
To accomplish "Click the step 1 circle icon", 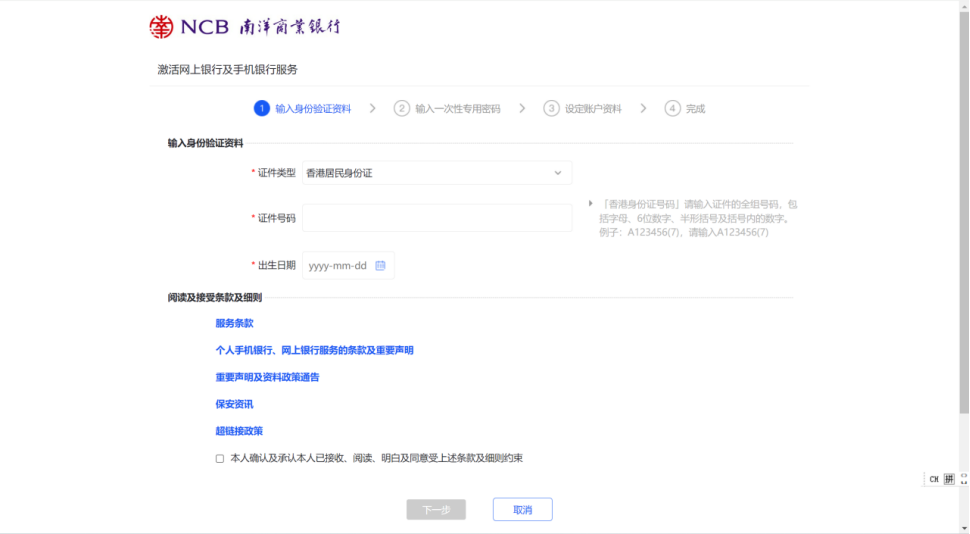I will click(x=262, y=108).
